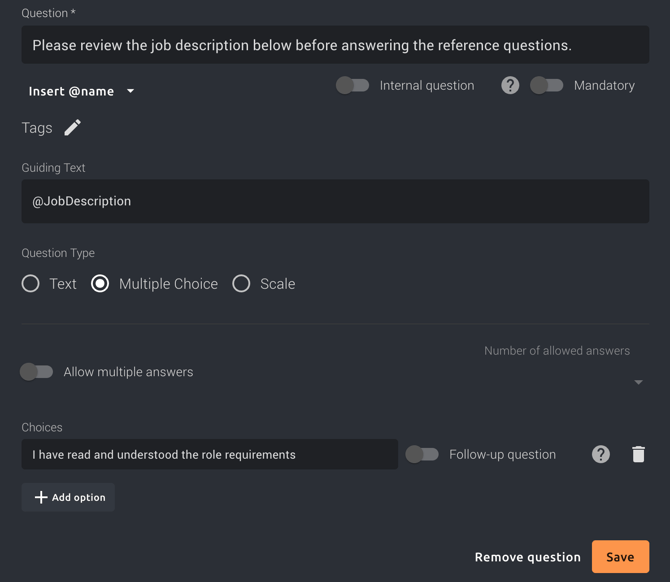
Task: Edit the choice text field
Action: 210,454
